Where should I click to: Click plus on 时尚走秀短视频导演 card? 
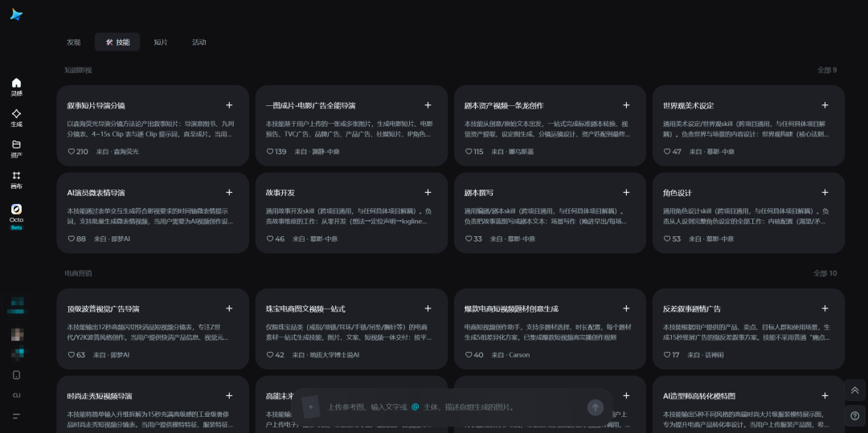(229, 396)
